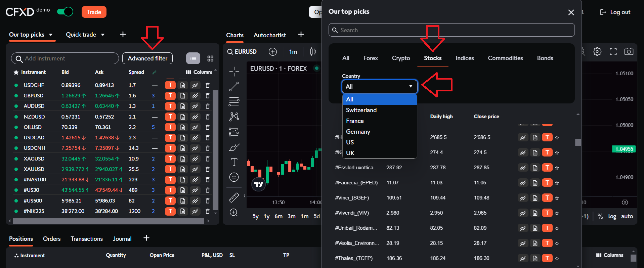Open chart for XAUUSD row
Viewport: 644px width, 268px height.
(x=195, y=169)
